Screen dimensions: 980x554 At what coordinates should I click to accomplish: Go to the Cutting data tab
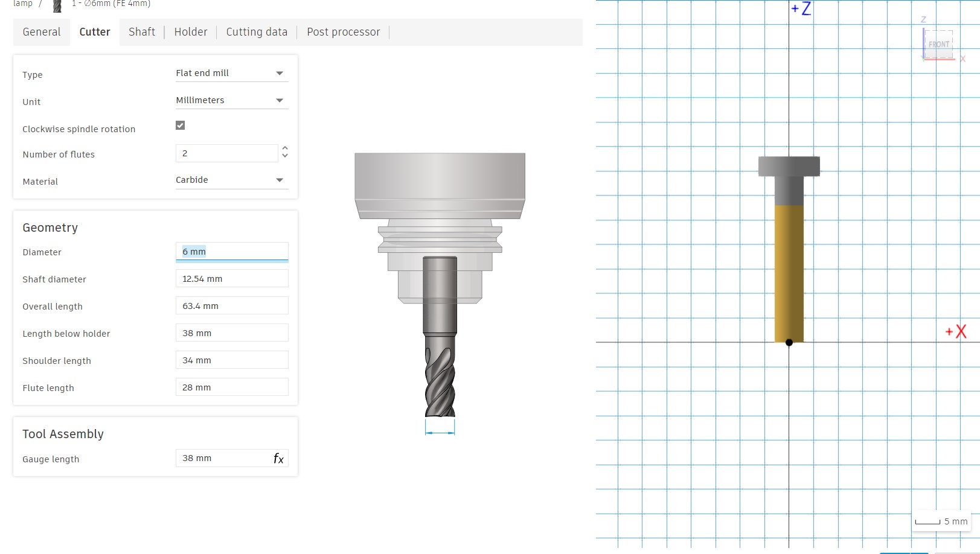tap(257, 32)
